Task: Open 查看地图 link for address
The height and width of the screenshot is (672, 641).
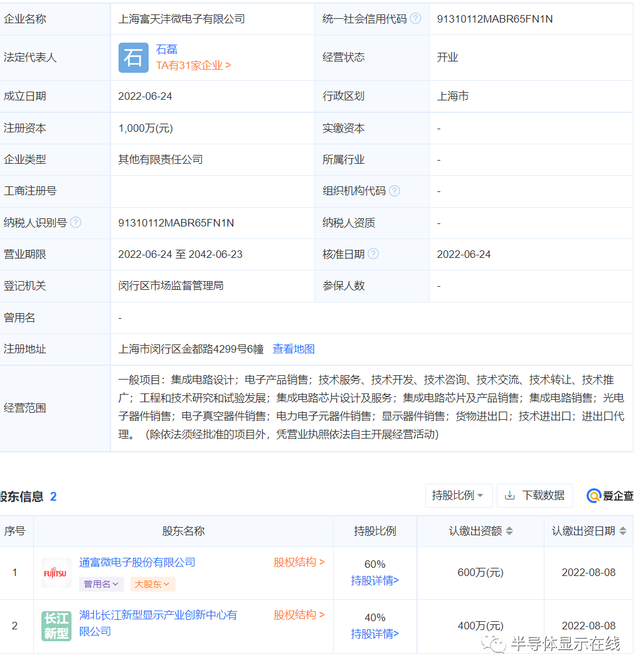Action: pyautogui.click(x=294, y=349)
